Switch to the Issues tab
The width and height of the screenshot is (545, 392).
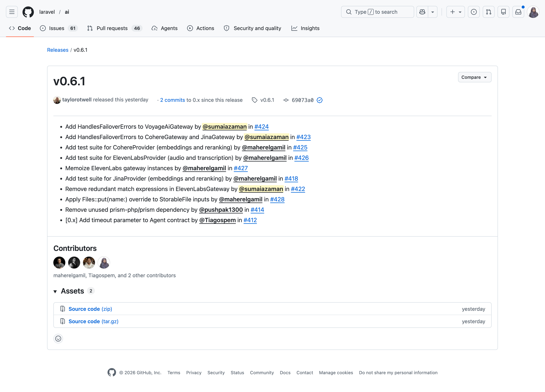(59, 28)
